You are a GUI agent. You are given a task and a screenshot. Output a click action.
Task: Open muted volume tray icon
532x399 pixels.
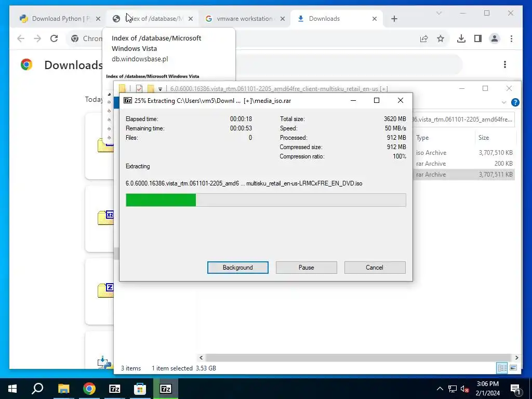tap(465, 389)
